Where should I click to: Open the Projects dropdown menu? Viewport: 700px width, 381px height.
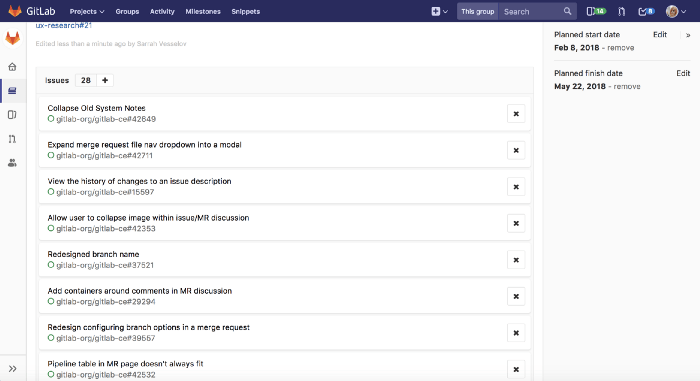[87, 12]
